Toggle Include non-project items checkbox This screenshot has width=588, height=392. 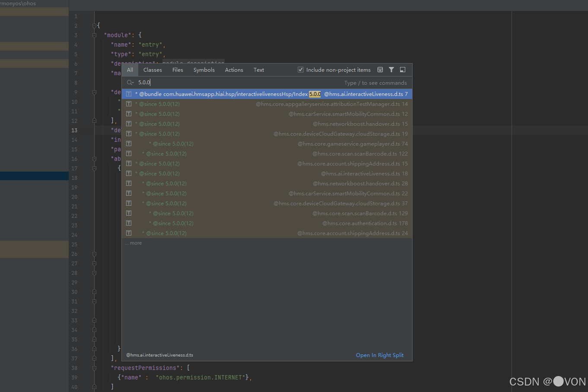[x=301, y=70]
